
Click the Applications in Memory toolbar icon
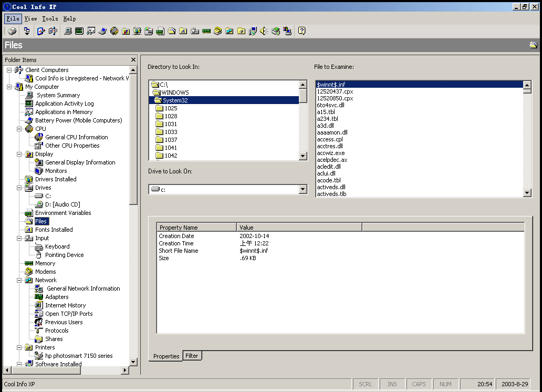tap(91, 31)
